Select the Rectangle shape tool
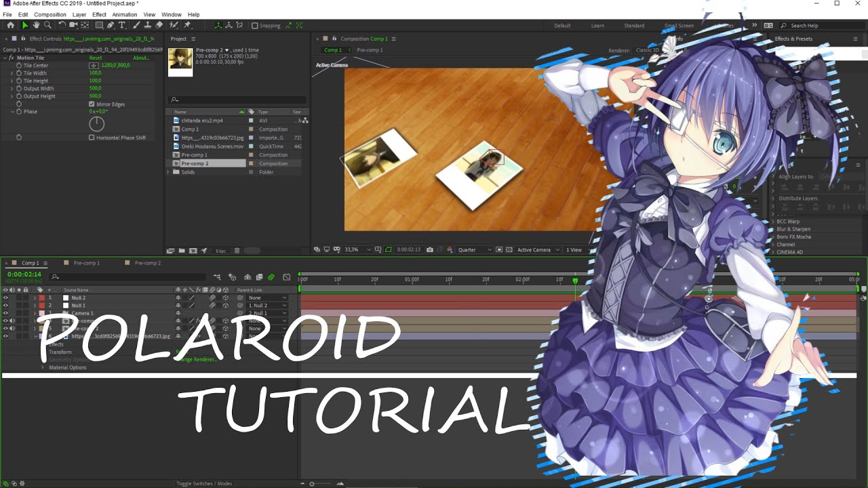The image size is (868, 488). coord(99,25)
